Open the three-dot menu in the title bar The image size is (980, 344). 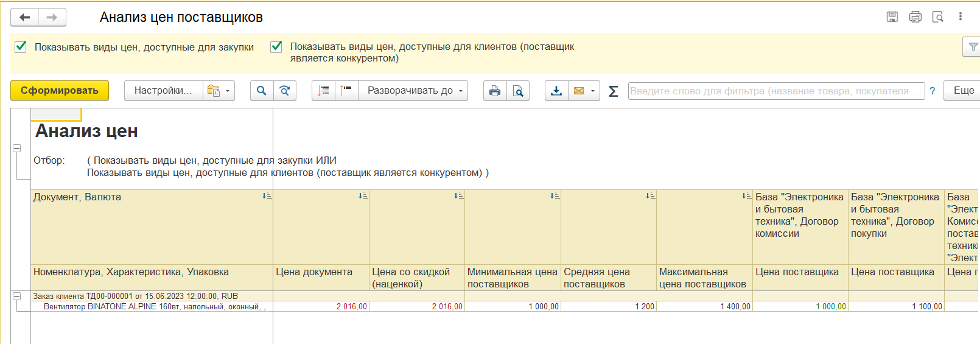pyautogui.click(x=961, y=17)
